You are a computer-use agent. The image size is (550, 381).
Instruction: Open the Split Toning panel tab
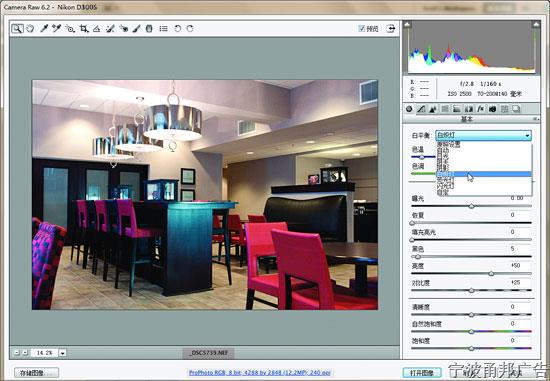pyautogui.click(x=457, y=109)
